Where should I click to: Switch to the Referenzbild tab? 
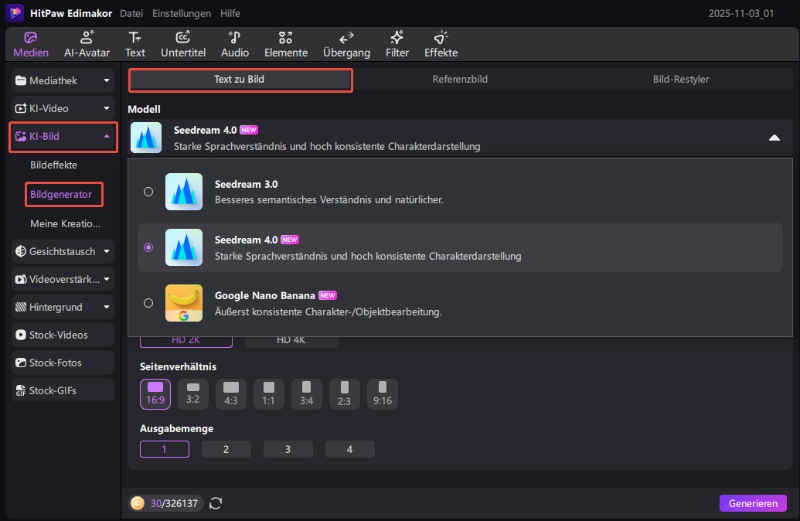tap(460, 79)
